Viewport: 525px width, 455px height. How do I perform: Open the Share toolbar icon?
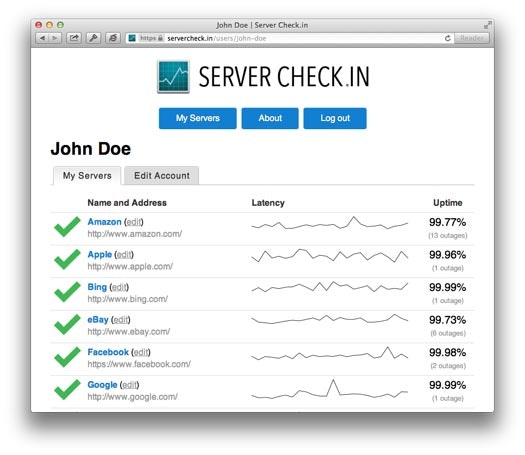click(x=74, y=38)
